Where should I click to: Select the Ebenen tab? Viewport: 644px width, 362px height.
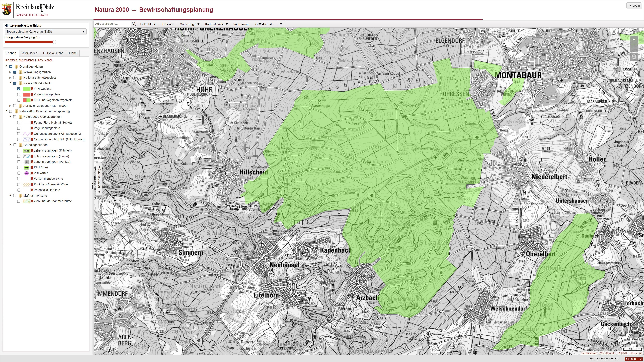pos(11,53)
